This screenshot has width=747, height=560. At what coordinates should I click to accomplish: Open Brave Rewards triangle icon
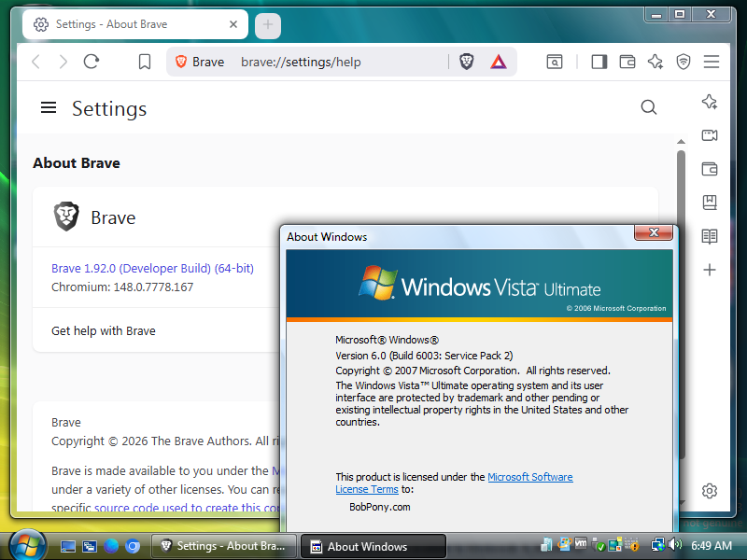(x=498, y=62)
